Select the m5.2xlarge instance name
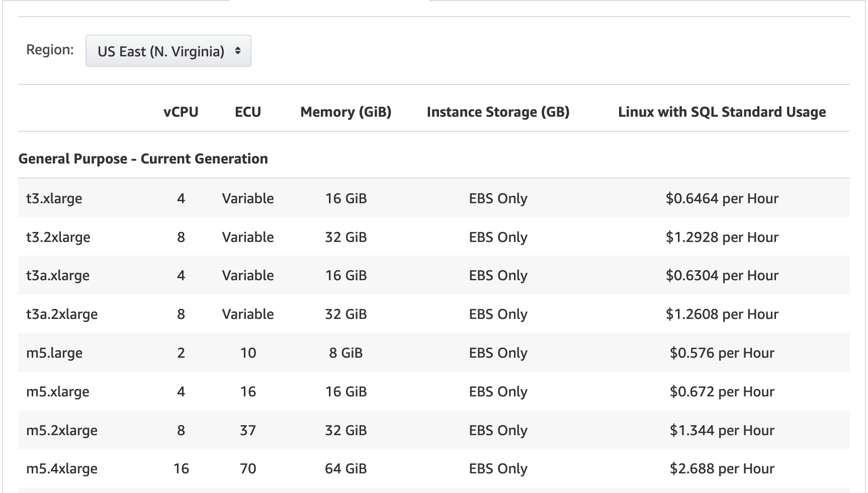Image resolution: width=868 pixels, height=493 pixels. click(61, 430)
